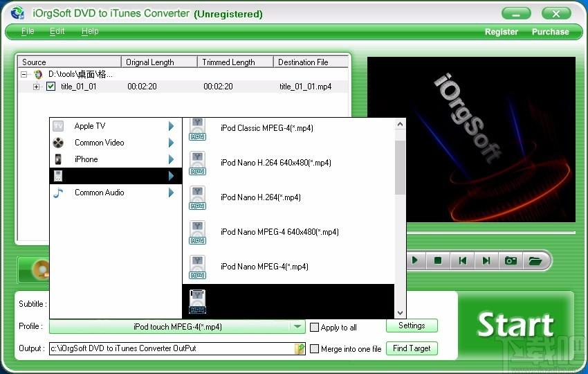The width and height of the screenshot is (588, 374).
Task: Click the Trimmed Length column header
Action: (235, 62)
